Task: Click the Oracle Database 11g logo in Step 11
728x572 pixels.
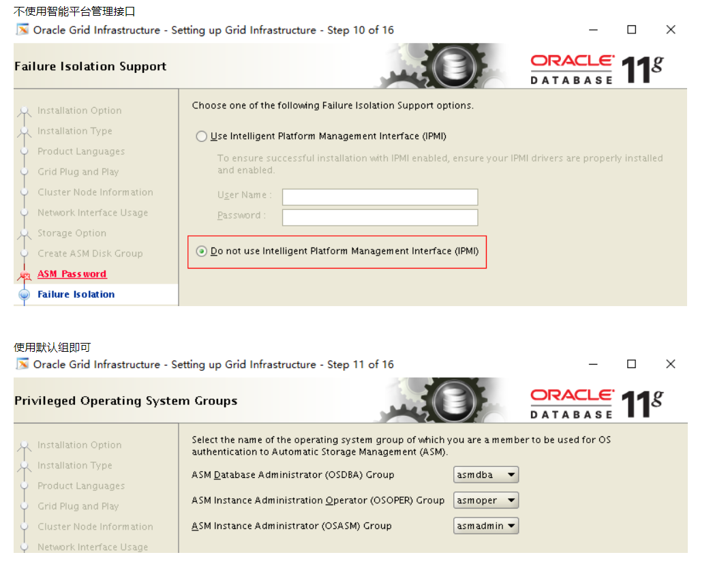Action: [597, 404]
